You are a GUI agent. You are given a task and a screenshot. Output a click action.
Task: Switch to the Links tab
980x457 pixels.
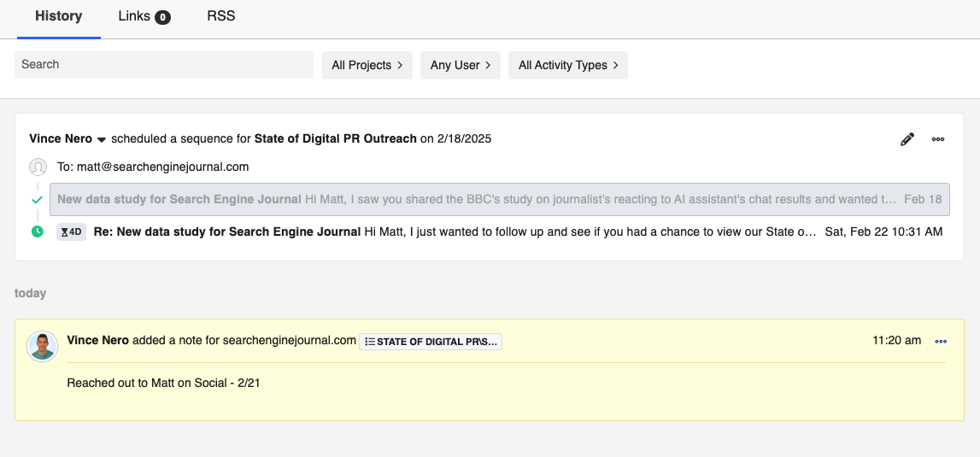tap(144, 16)
